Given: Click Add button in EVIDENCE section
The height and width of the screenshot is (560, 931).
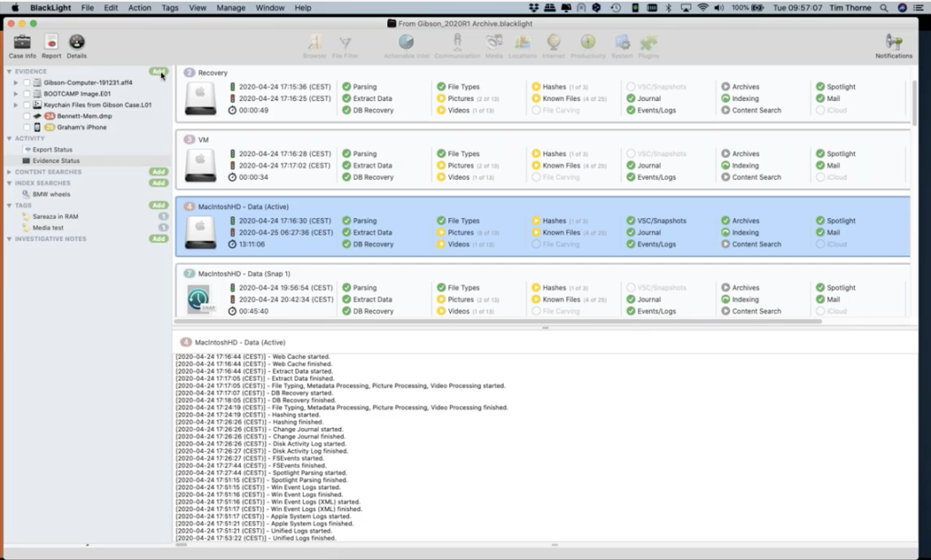Looking at the screenshot, I should pos(158,71).
